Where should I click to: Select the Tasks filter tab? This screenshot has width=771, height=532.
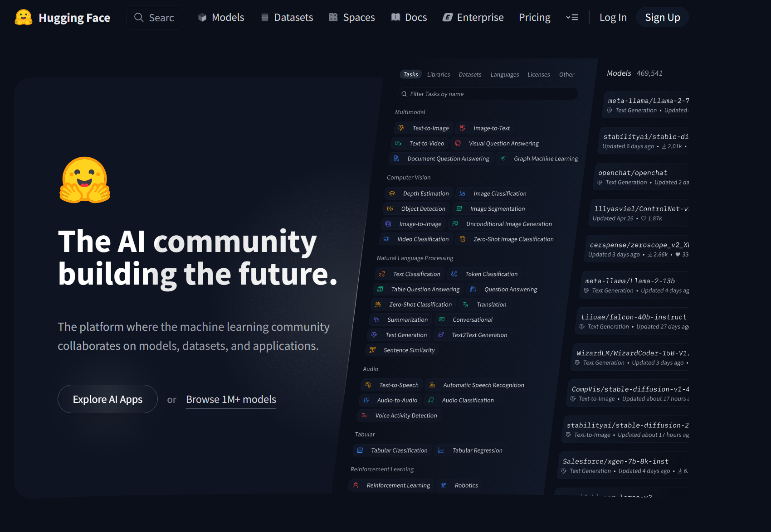(410, 74)
